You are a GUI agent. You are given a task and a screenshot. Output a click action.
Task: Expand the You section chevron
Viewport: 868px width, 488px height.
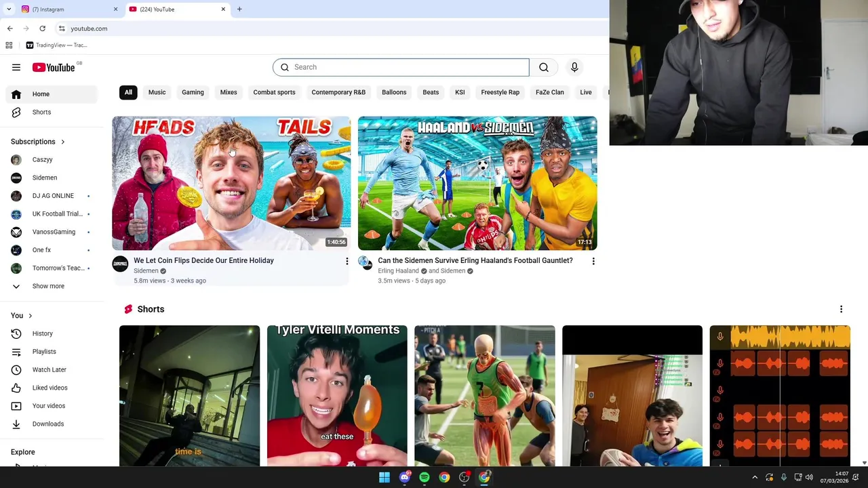pos(30,316)
